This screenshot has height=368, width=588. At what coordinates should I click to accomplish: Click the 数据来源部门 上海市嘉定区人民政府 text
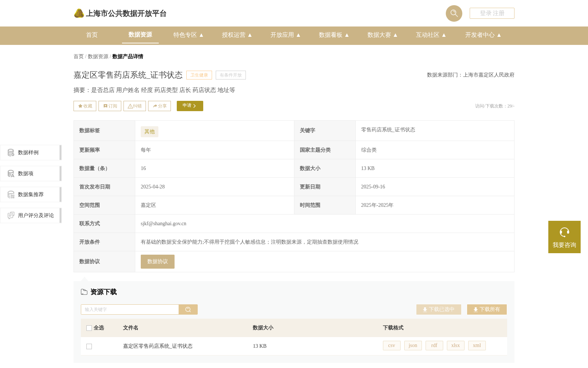(x=471, y=75)
